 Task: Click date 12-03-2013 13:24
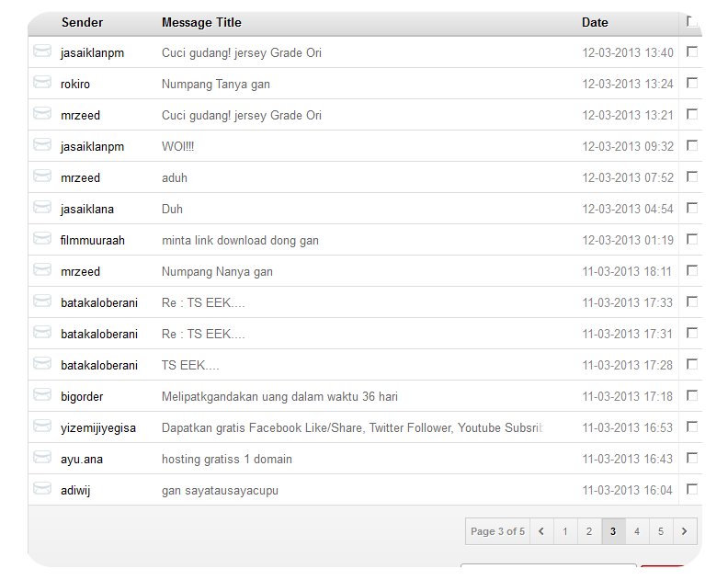[x=628, y=84]
